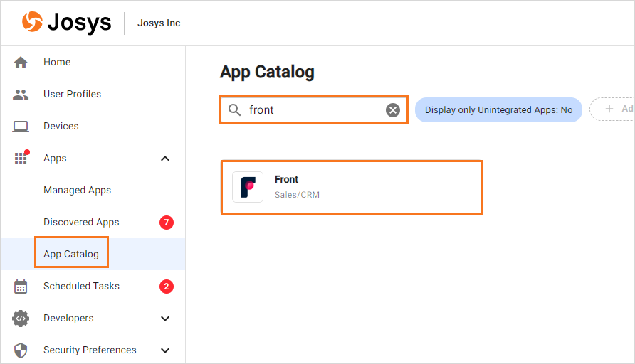Click the Front app logo thumbnail

[248, 187]
